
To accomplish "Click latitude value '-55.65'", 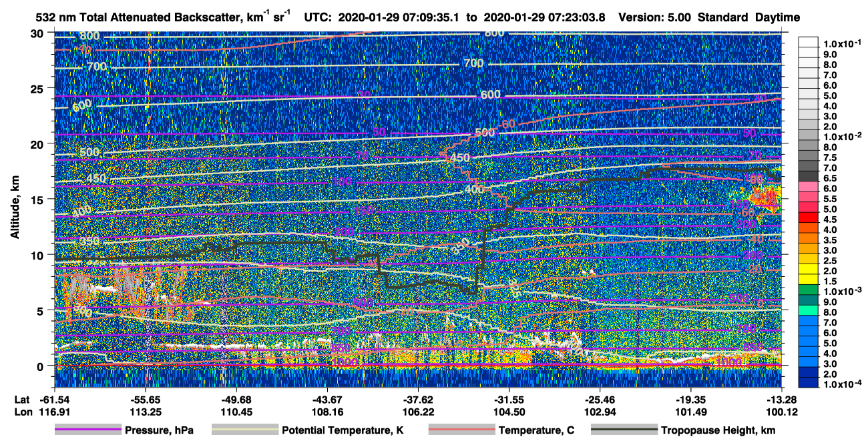I will (x=145, y=400).
